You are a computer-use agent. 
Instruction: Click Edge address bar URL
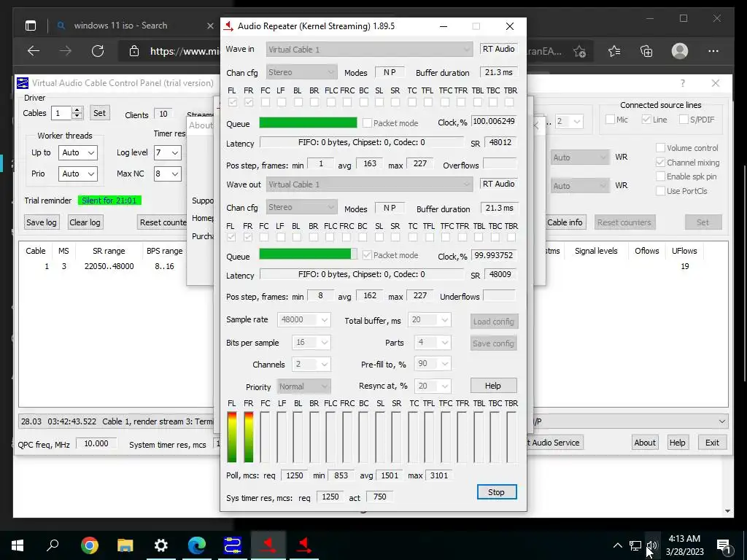click(185, 51)
